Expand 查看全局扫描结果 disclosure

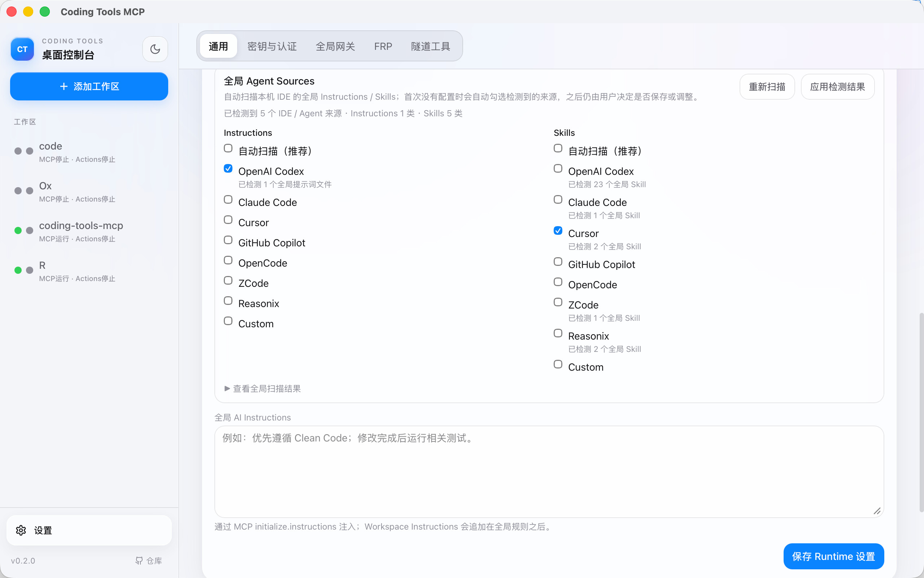(x=263, y=389)
